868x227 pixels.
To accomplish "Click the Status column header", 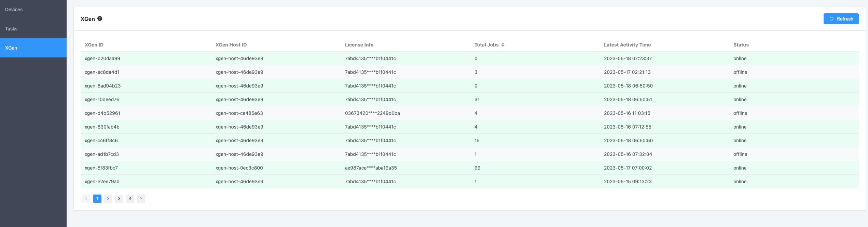I will [741, 45].
